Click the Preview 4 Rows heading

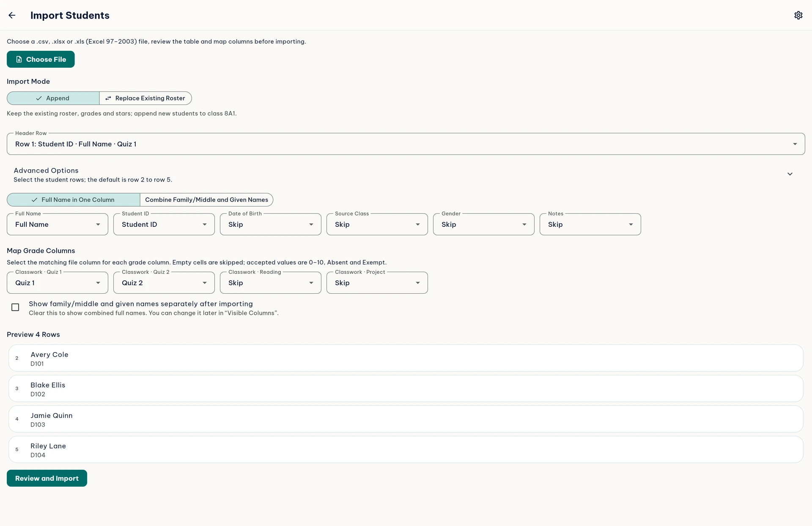33,334
